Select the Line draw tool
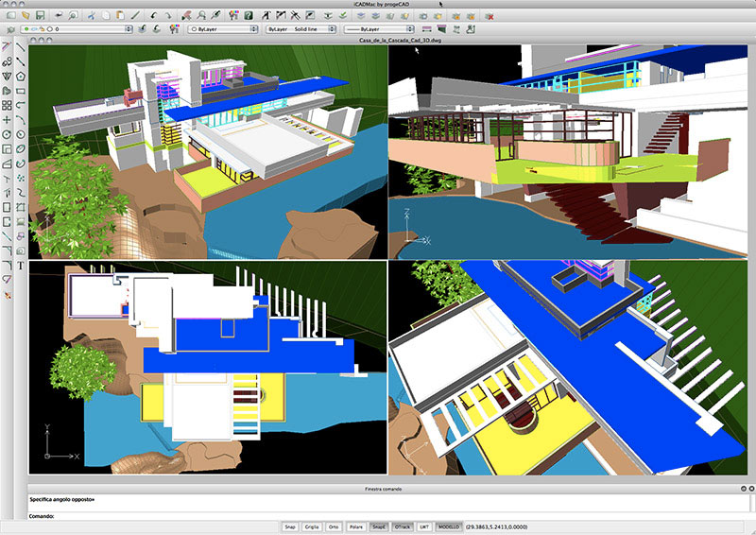756x535 pixels. coord(21,47)
